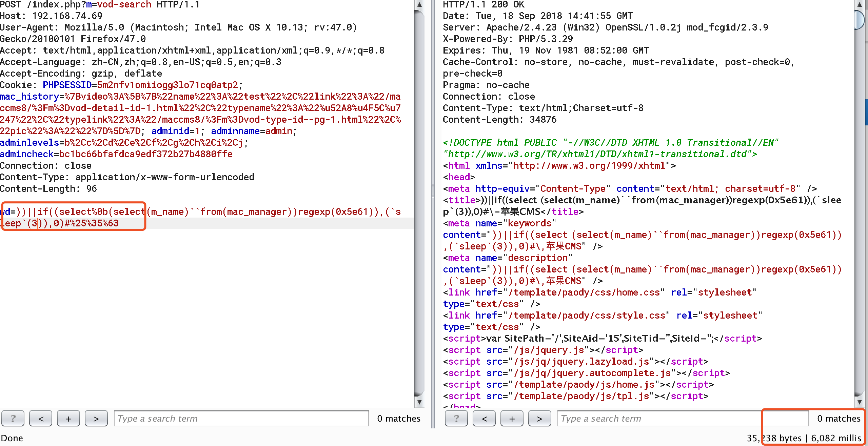The image size is (868, 446).
Task: Focus the request search term field
Action: point(241,419)
